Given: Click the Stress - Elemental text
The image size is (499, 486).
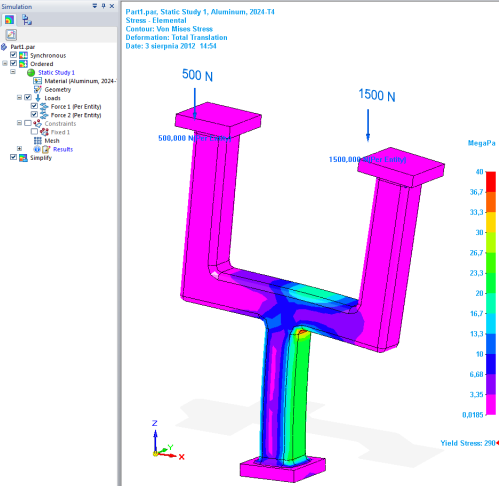Looking at the screenshot, I should coord(156,20).
